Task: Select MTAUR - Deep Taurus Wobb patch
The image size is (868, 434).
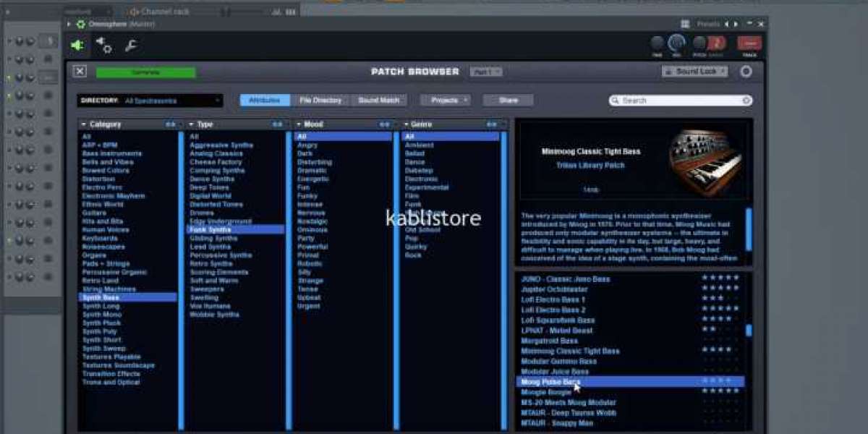Action: tap(569, 412)
